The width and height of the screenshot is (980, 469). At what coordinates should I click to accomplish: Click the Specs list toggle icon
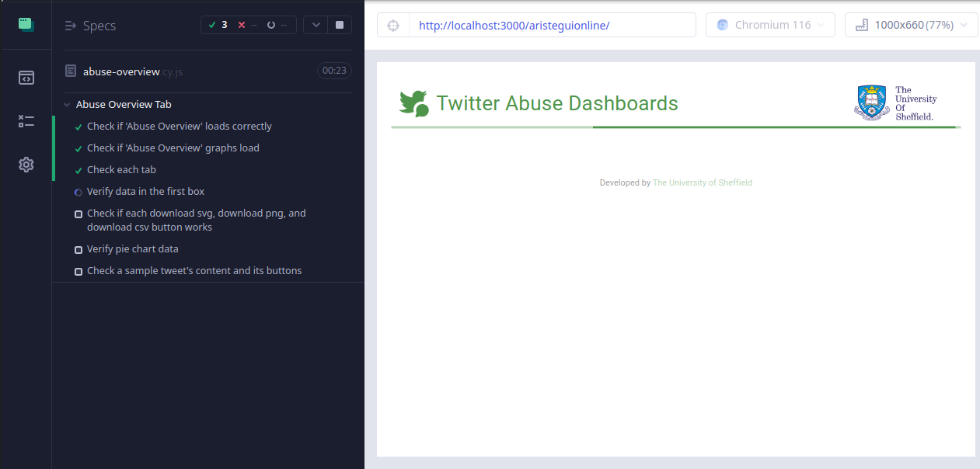[x=70, y=26]
